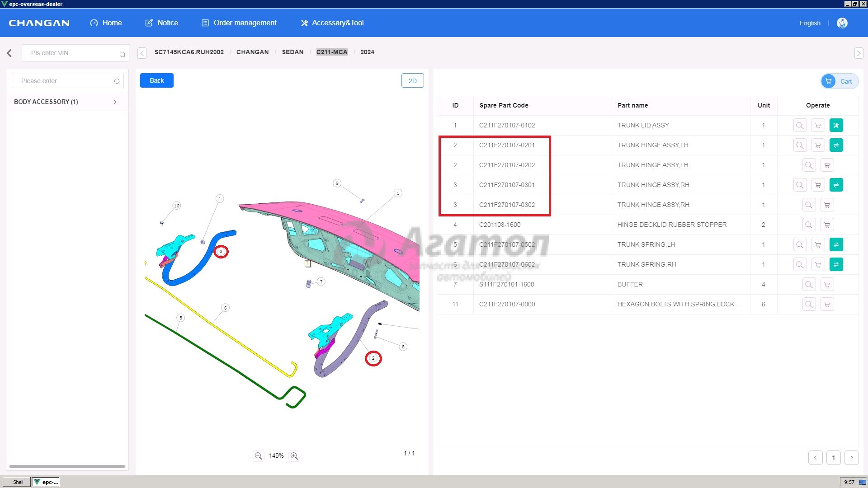Click the green replacement icon for C211F270107-0201
868x488 pixels.
click(x=836, y=145)
